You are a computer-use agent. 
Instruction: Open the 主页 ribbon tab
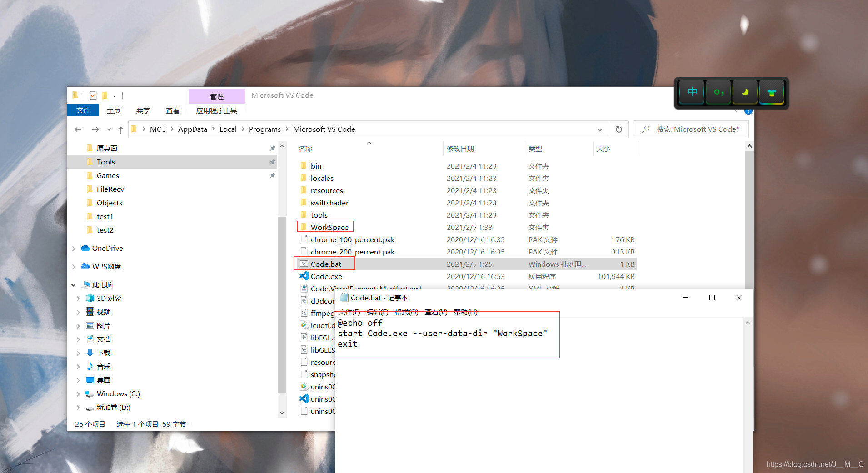click(114, 110)
